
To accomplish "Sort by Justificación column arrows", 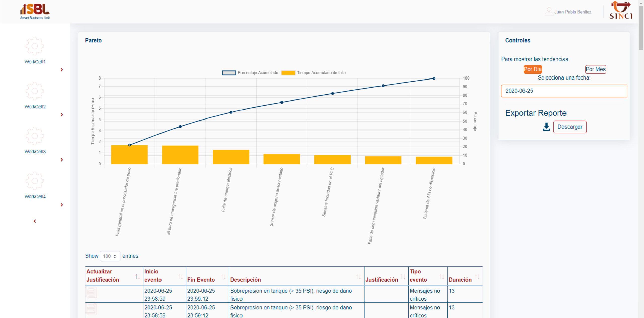I will [x=403, y=277].
